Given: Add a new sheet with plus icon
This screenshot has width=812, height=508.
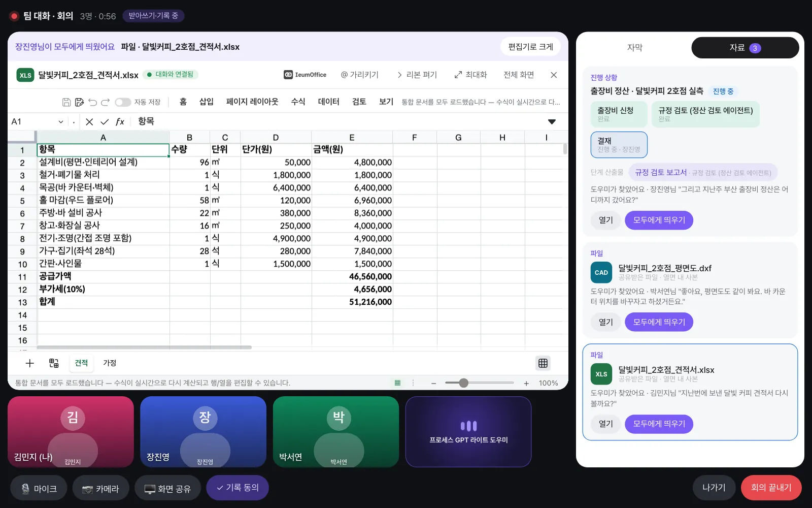Looking at the screenshot, I should (30, 363).
